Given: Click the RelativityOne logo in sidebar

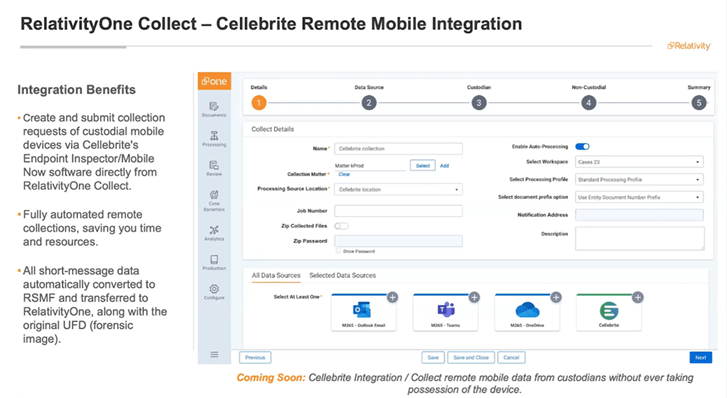Looking at the screenshot, I should tap(214, 81).
